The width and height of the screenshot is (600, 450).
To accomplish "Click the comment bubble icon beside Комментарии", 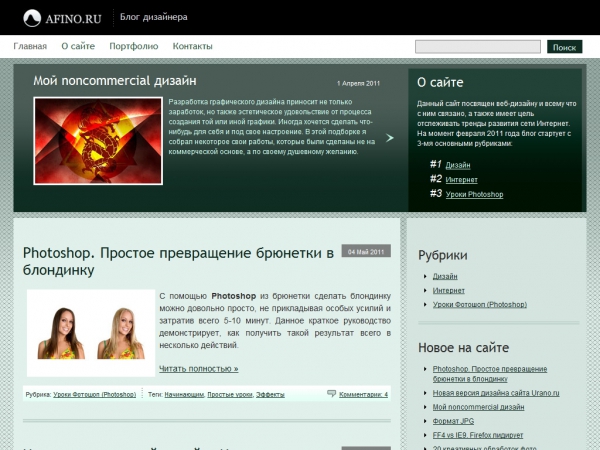I will 331,393.
